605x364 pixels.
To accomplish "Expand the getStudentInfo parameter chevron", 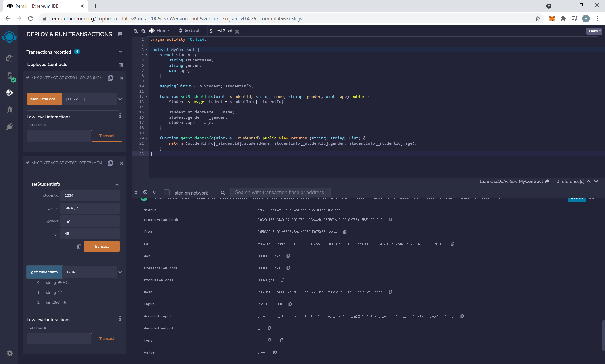I will coord(120,272).
